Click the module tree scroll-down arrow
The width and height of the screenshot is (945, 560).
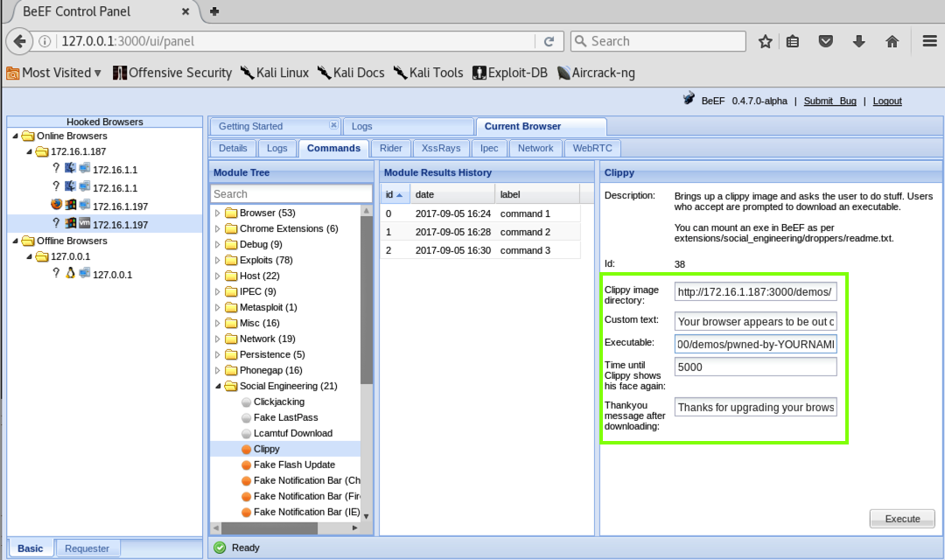pos(366,516)
